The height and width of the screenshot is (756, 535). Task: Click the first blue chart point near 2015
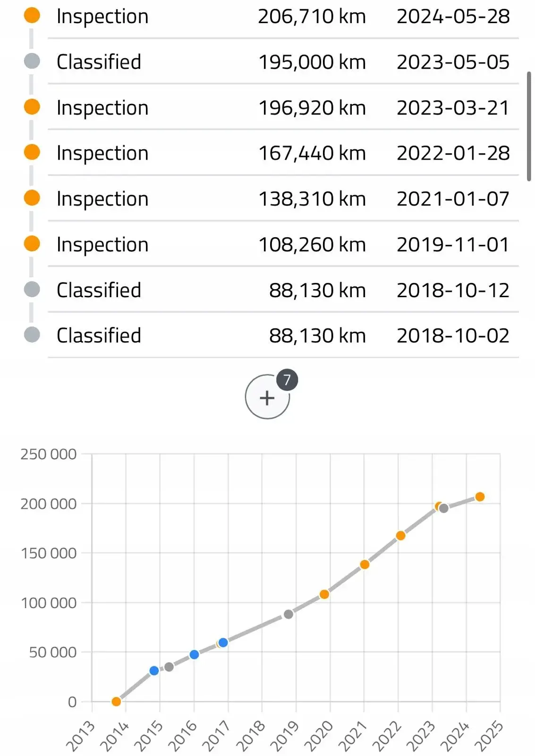tap(154, 670)
